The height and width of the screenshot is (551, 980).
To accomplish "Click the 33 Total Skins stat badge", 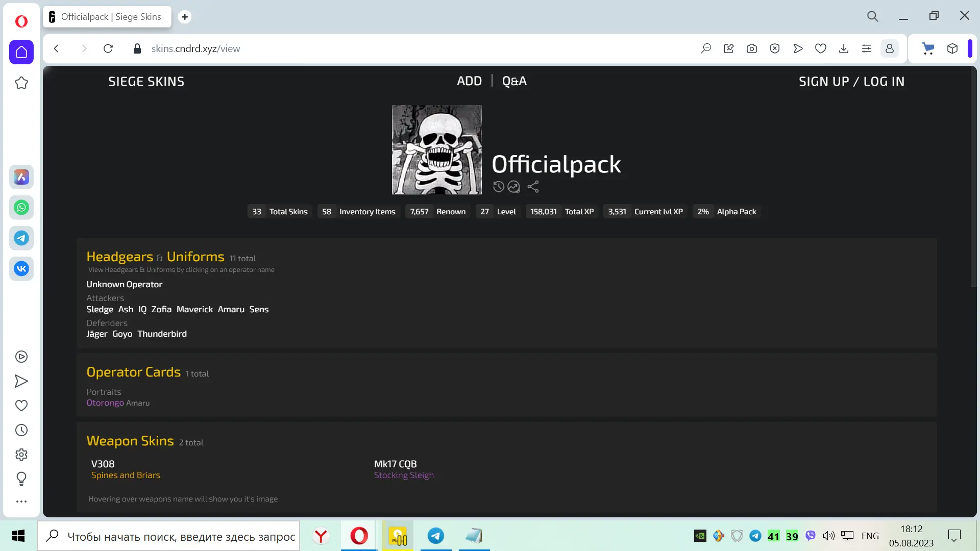I will (x=280, y=212).
